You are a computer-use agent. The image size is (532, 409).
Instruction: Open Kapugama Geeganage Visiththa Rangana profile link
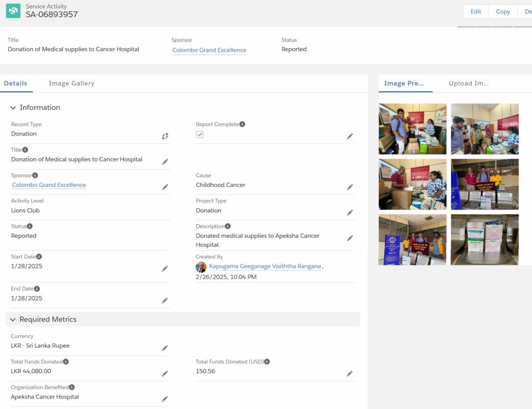(x=265, y=266)
